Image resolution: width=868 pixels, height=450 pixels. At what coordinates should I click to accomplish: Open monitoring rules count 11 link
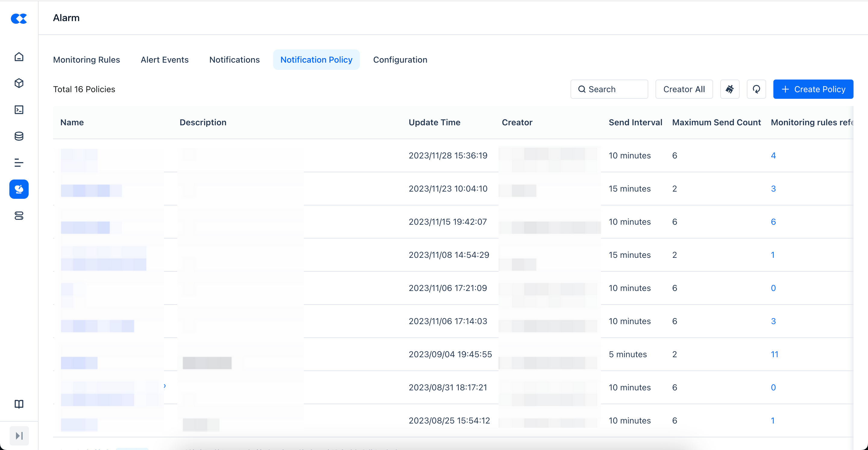[x=774, y=354]
